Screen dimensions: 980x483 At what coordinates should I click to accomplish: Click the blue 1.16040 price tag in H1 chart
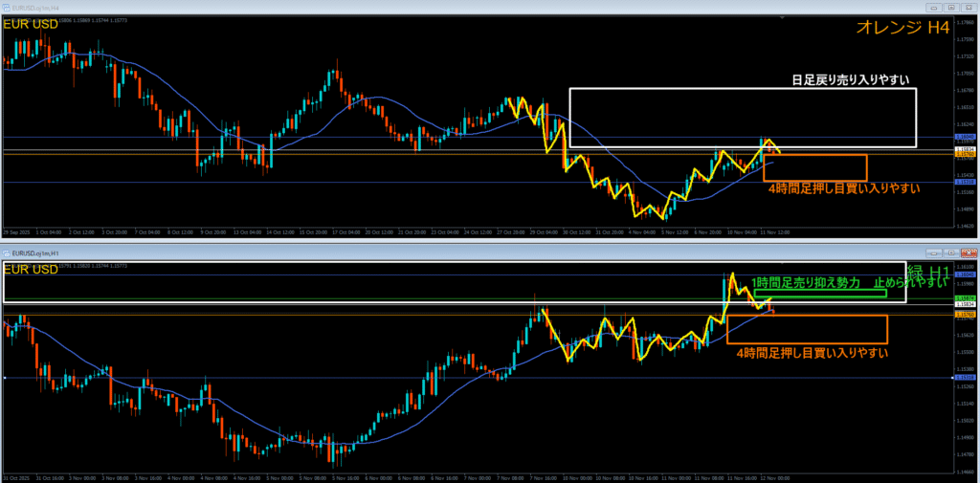(x=965, y=274)
